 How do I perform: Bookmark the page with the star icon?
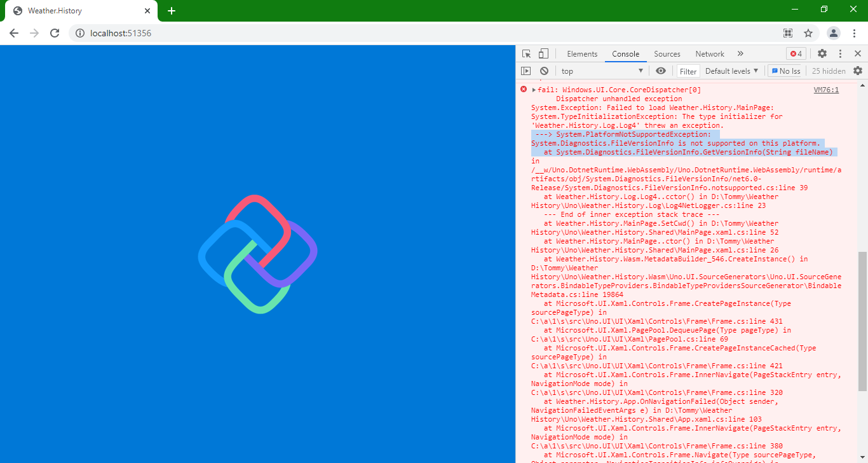click(x=808, y=33)
